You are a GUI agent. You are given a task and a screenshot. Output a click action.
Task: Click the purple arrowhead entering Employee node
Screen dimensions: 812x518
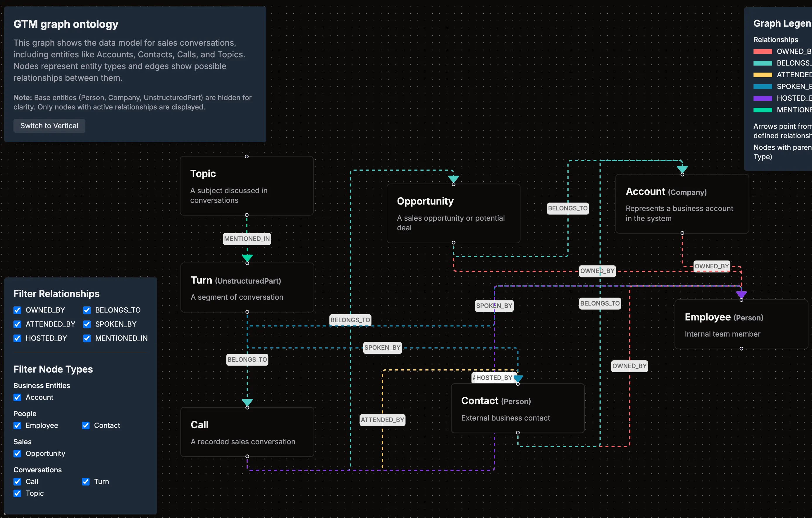coord(741,295)
